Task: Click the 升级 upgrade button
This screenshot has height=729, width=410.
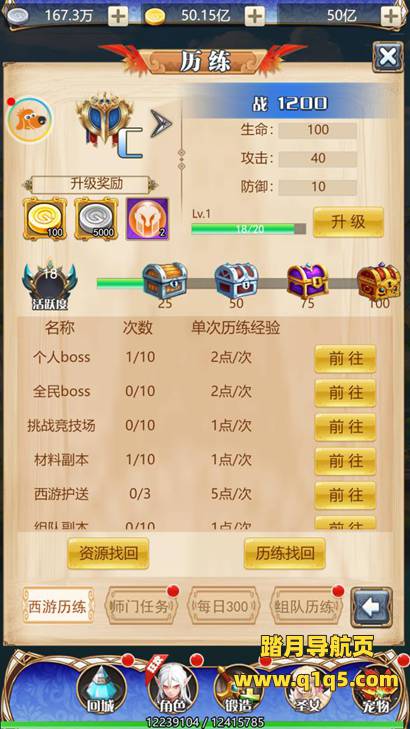Action: tap(348, 222)
